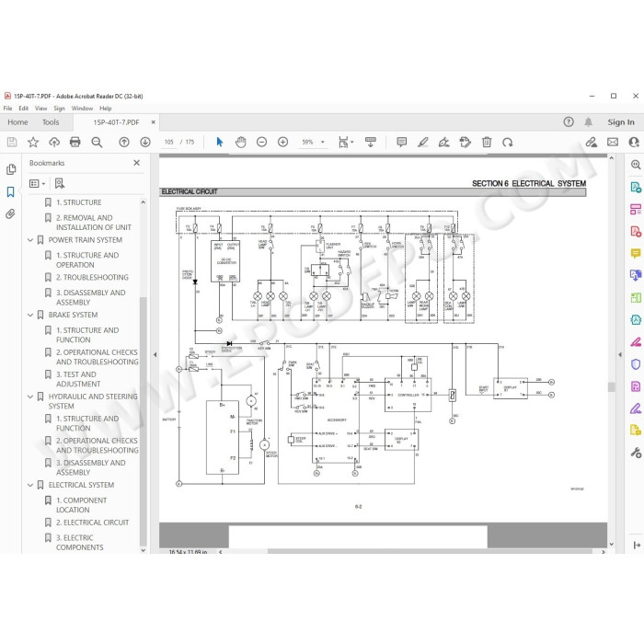Switch to the Home tab

(x=17, y=122)
